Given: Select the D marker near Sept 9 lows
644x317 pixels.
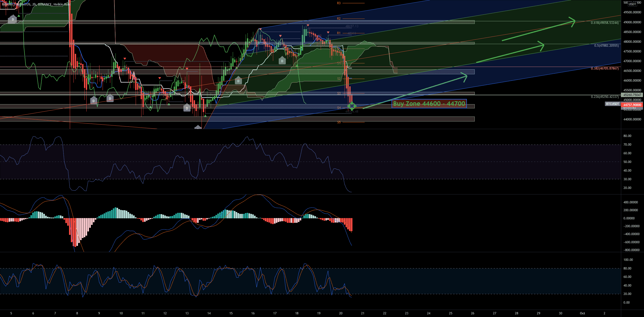Looking at the screenshot, I should click(110, 98).
